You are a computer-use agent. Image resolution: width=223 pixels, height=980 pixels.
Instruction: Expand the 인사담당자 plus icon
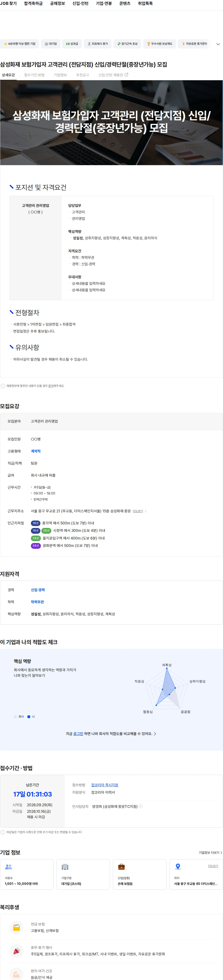(141, 806)
